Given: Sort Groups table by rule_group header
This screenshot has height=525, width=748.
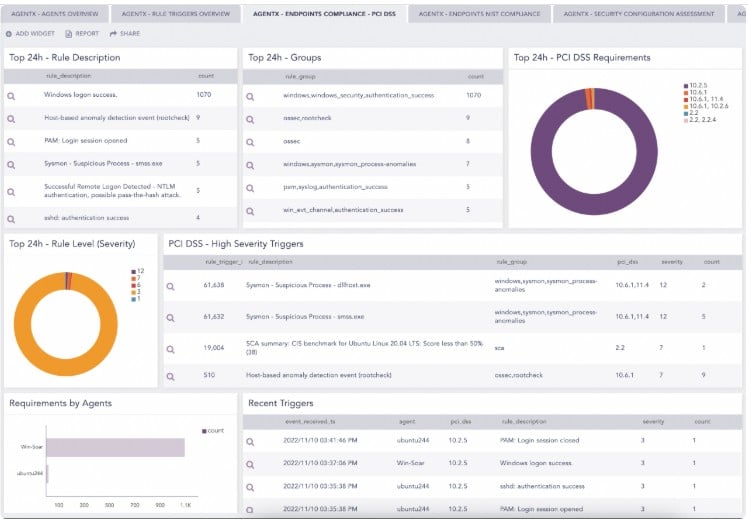Looking at the screenshot, I should click(x=300, y=77).
